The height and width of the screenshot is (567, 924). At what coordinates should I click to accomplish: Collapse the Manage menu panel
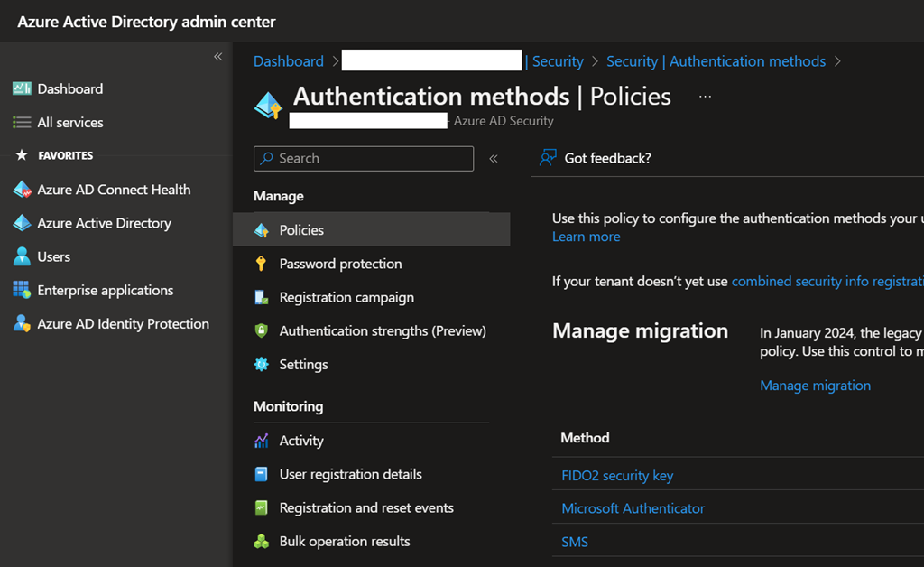tap(494, 158)
